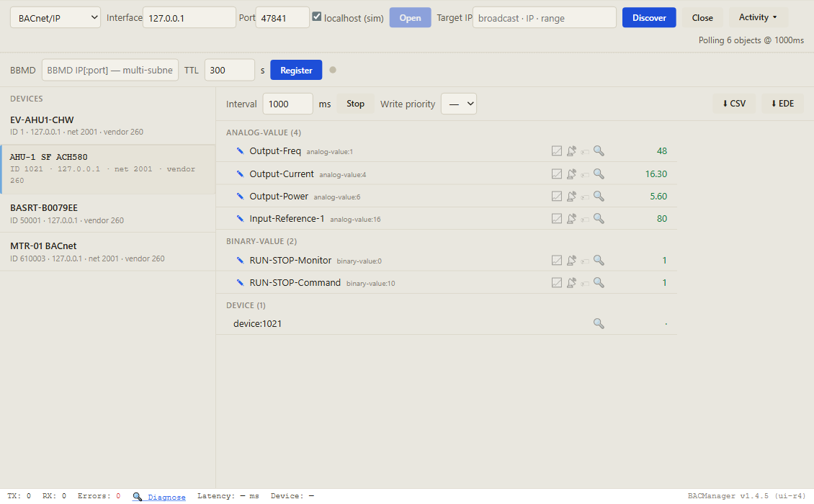Click the BBMD IP address field
Screen dimensions: 814x504
(110, 70)
